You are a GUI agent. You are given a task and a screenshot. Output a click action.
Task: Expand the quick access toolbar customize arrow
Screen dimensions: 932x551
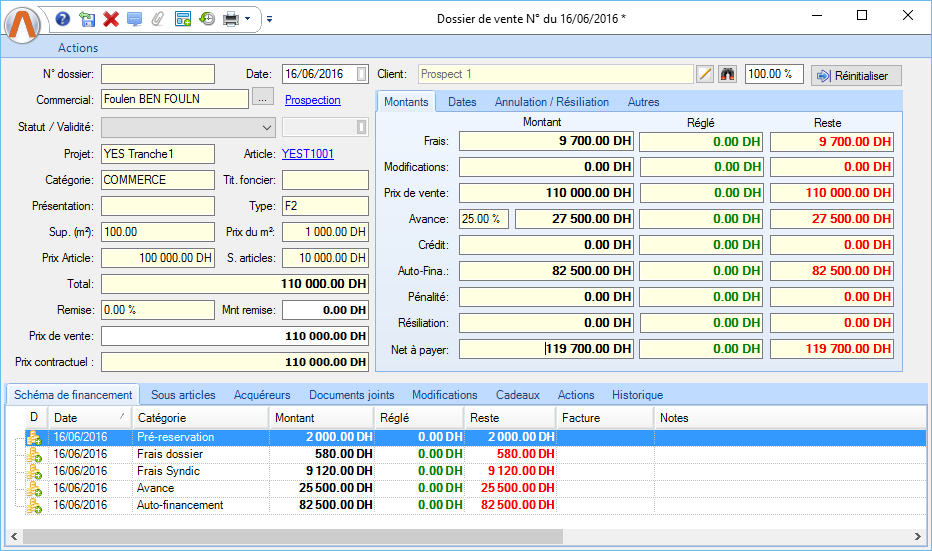(x=269, y=18)
